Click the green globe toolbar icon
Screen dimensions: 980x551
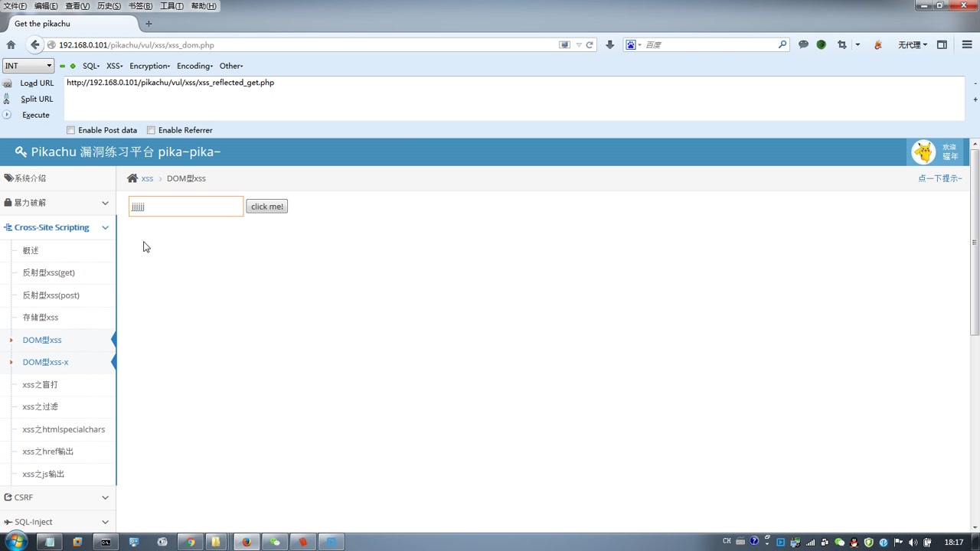822,45
